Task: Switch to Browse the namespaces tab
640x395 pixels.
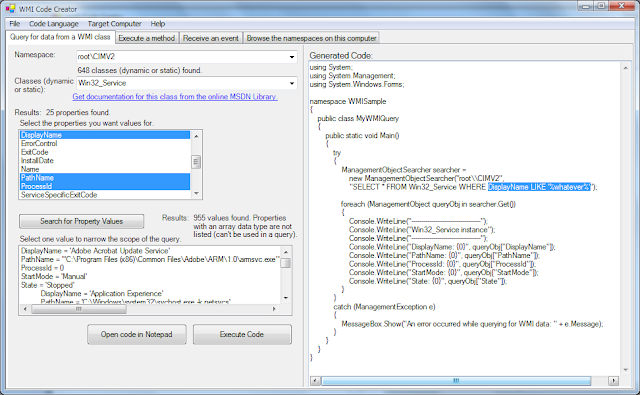Action: 311,38
